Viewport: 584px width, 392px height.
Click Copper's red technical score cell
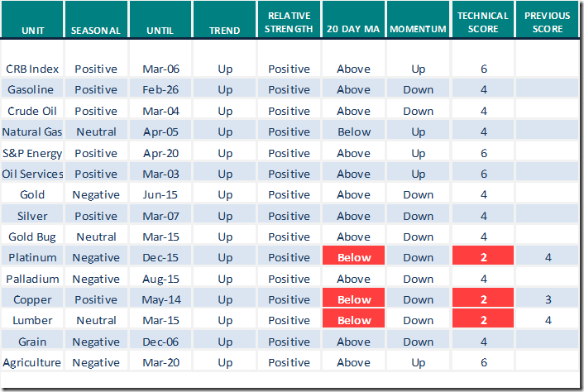coord(483,299)
